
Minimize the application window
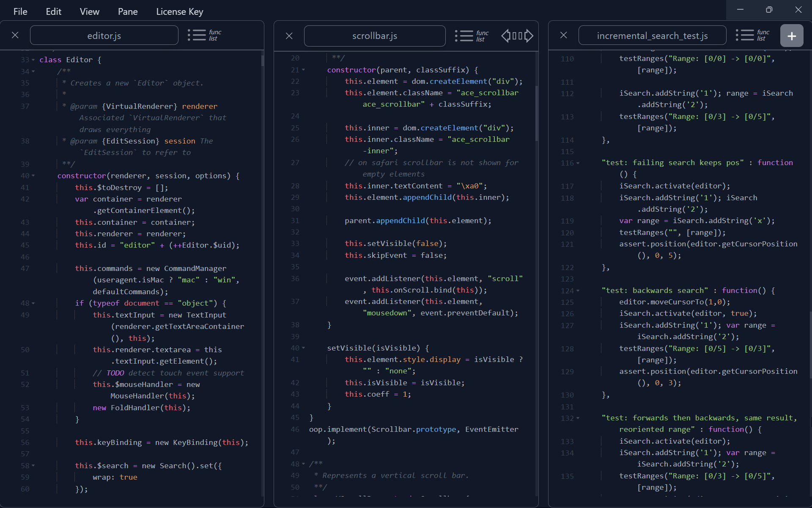coord(740,10)
